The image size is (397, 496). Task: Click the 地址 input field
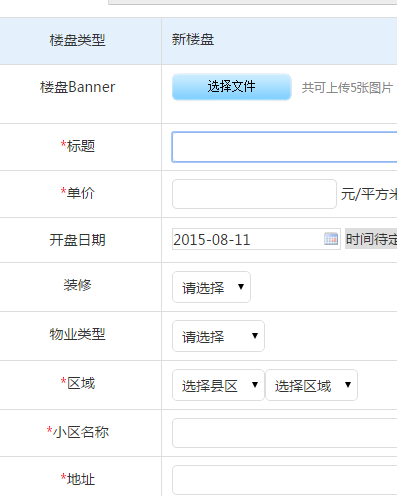(284, 480)
